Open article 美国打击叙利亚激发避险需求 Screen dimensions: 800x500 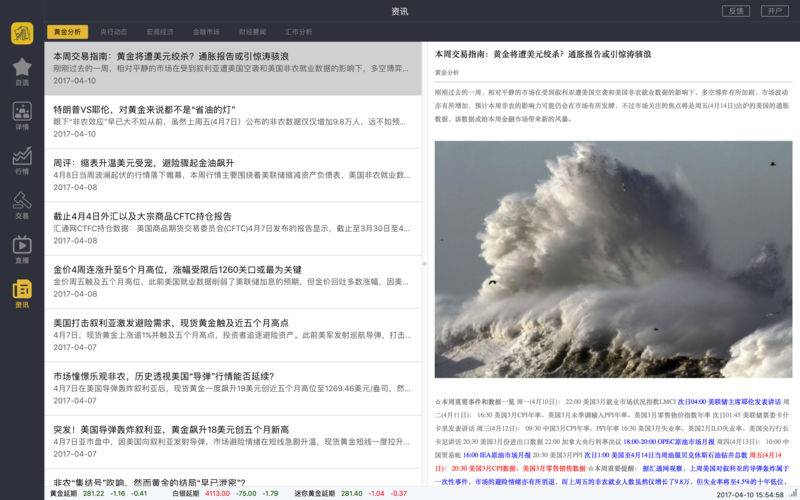pyautogui.click(x=233, y=335)
